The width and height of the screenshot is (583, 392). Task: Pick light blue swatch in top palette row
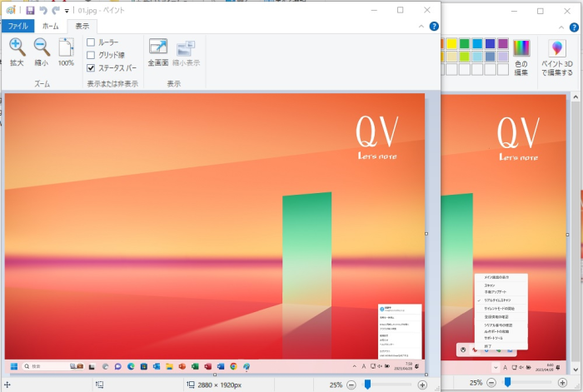[477, 44]
